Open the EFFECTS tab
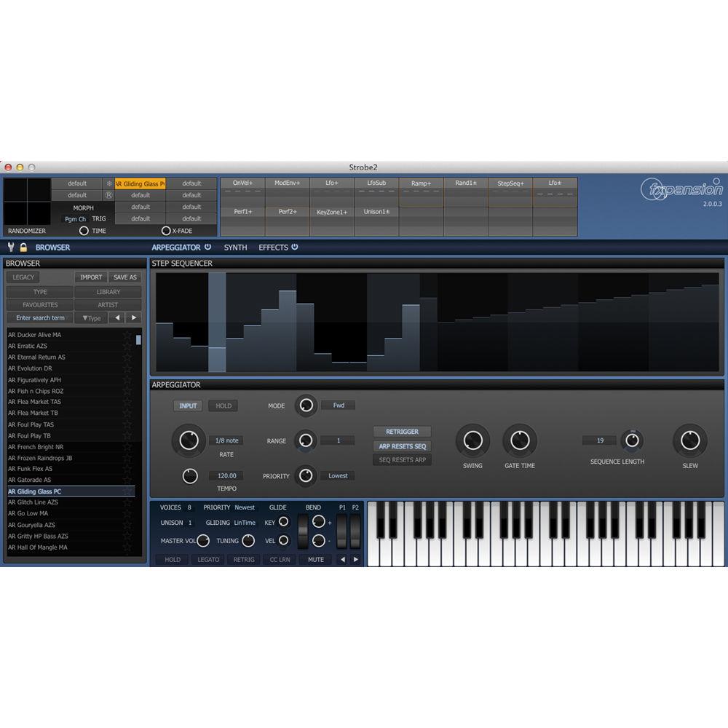728x728 pixels. (x=272, y=248)
